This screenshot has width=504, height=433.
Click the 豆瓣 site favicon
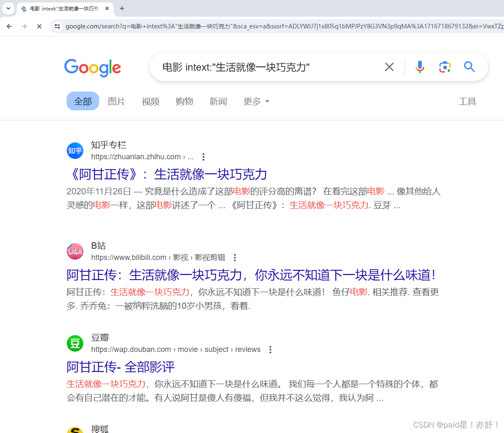coord(75,343)
